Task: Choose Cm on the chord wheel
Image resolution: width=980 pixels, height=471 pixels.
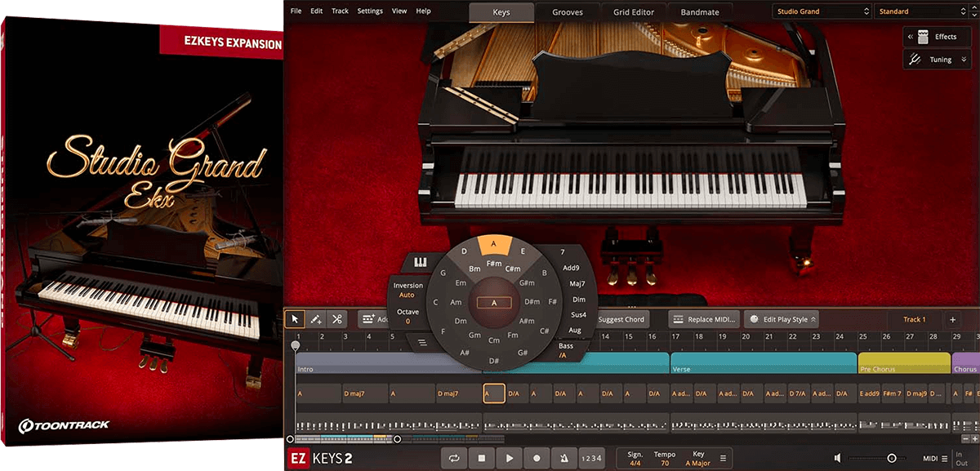Action: point(494,340)
